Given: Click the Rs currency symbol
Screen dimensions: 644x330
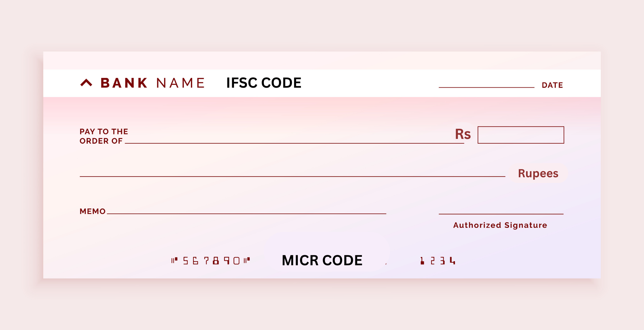Looking at the screenshot, I should point(463,134).
